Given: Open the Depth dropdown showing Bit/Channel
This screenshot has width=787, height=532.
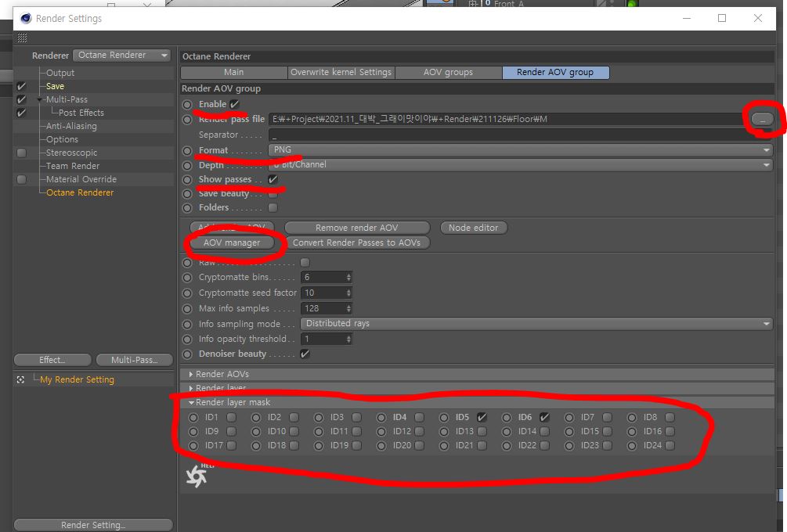Looking at the screenshot, I should 521,164.
